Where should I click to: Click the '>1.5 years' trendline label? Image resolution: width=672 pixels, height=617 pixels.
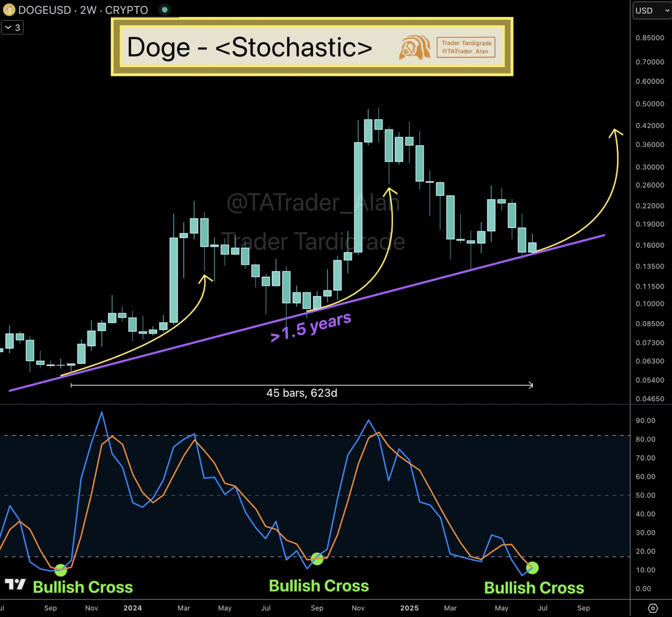coord(311,327)
